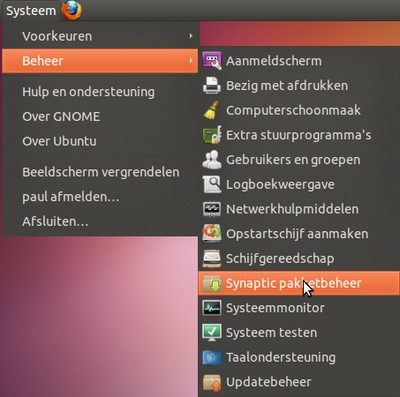Open Schijfgereedschap by its label
This screenshot has width=400, height=397.
click(280, 258)
